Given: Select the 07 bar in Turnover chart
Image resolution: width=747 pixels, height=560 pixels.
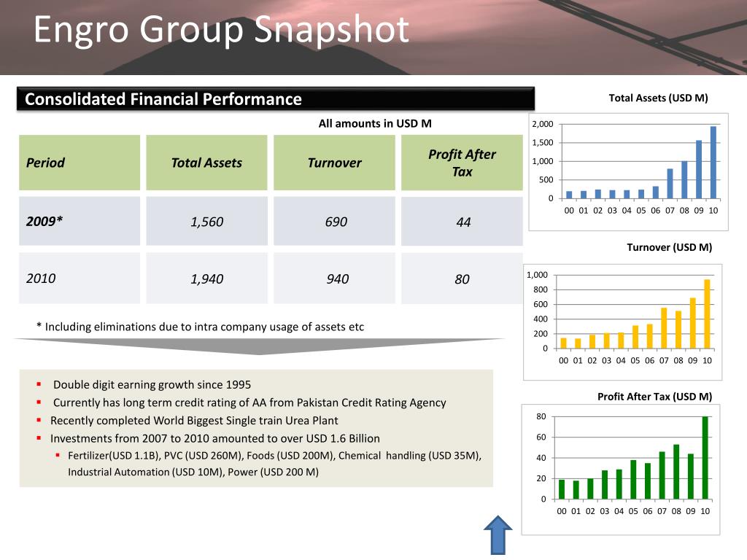Looking at the screenshot, I should (x=664, y=328).
